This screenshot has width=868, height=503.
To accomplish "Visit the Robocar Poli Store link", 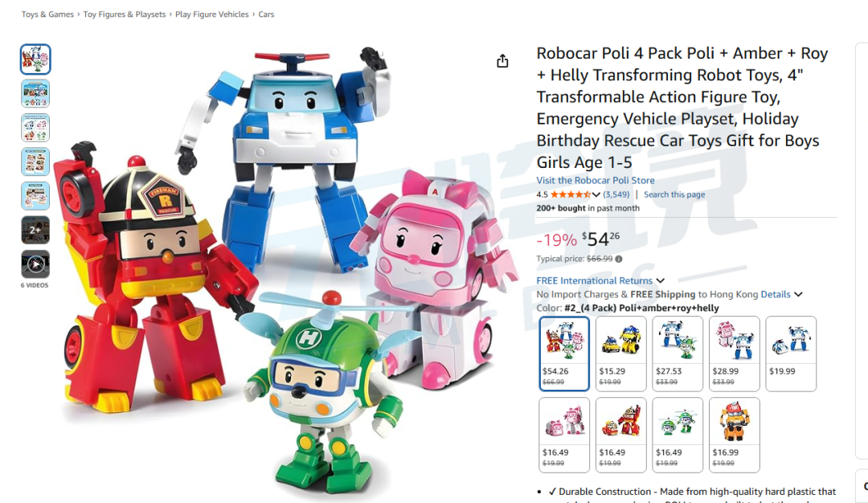I will (595, 181).
